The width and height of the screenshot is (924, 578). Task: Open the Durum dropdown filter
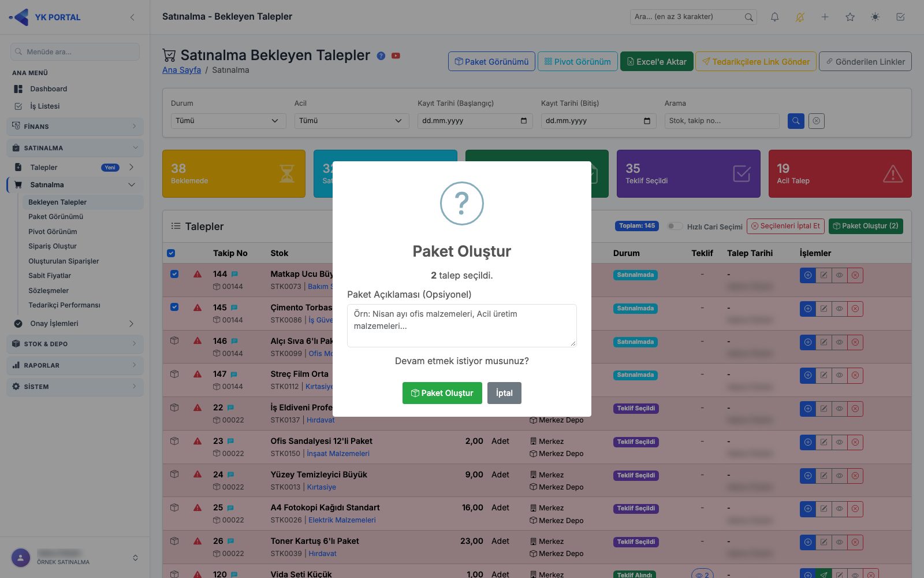click(x=228, y=121)
